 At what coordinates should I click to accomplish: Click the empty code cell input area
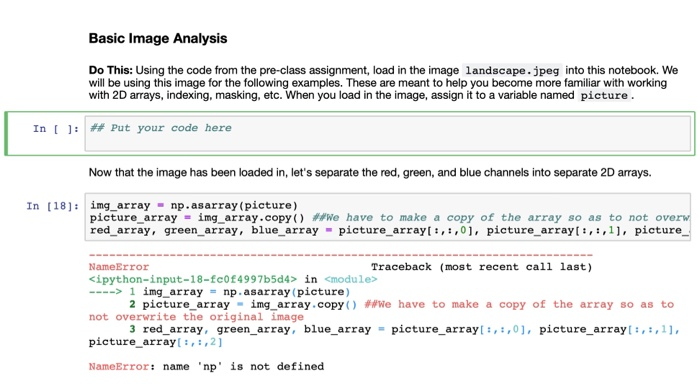tap(388, 134)
